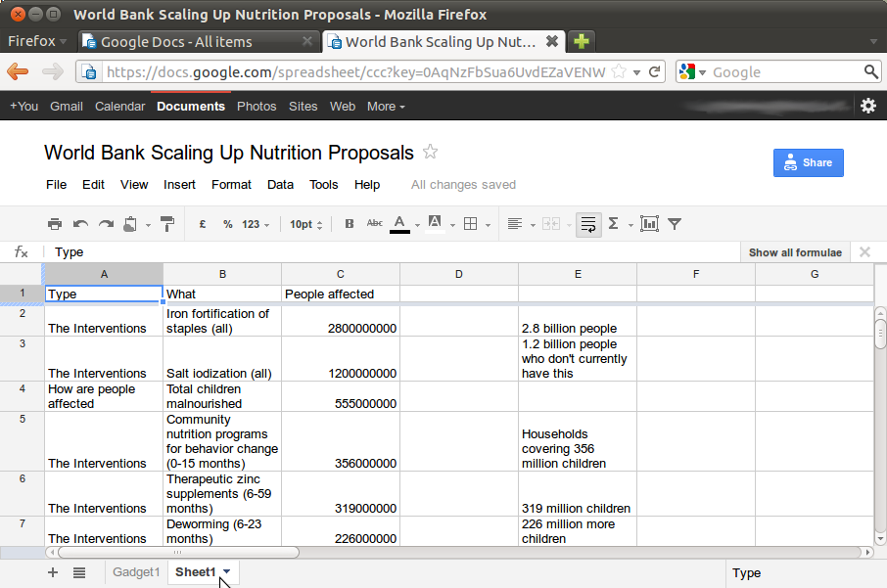Click the blue Share button
Image resolution: width=887 pixels, height=588 pixels.
809,162
